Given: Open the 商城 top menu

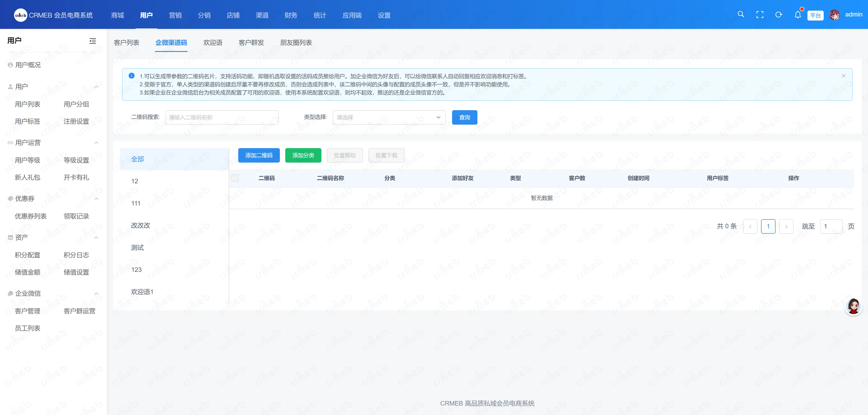Looking at the screenshot, I should coord(118,15).
